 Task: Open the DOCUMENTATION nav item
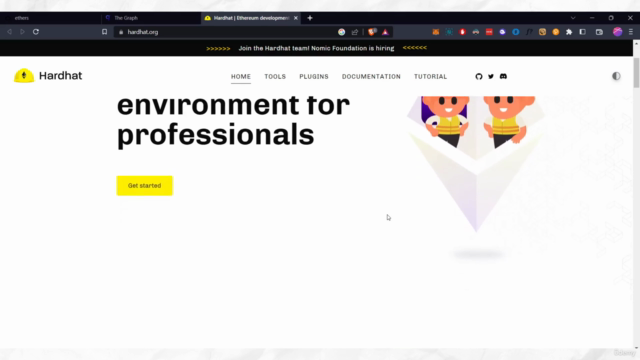[x=371, y=76]
